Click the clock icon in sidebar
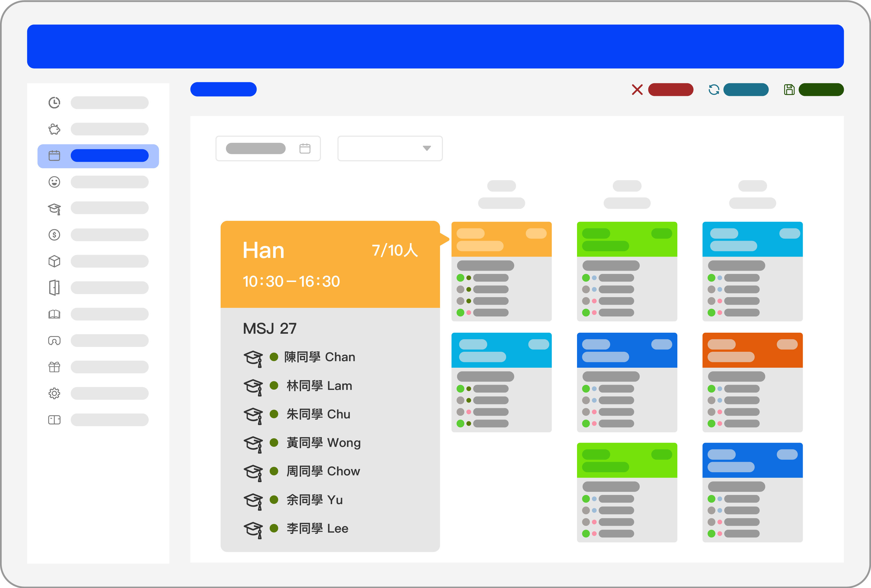The width and height of the screenshot is (871, 588). [54, 103]
